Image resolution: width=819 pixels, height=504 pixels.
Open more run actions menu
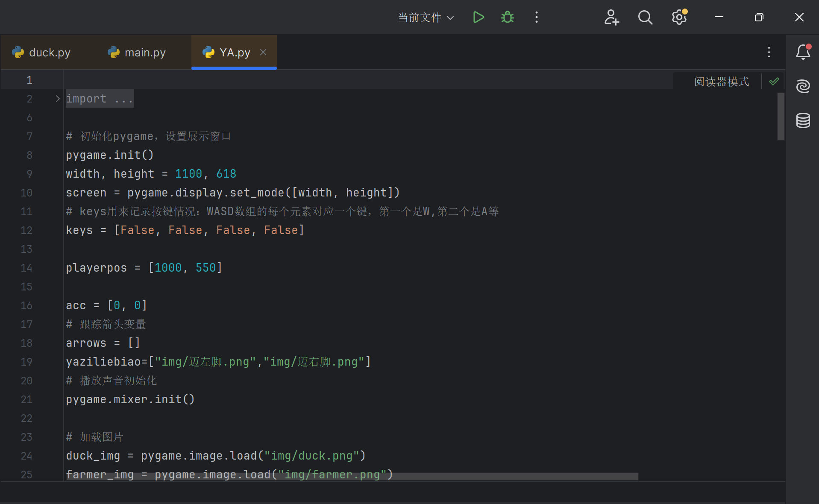coord(537,17)
